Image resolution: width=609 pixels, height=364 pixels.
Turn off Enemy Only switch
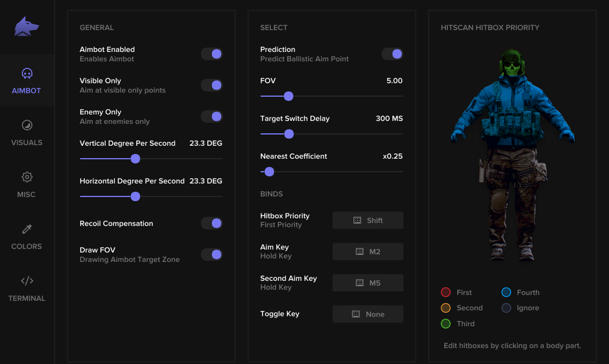tap(212, 117)
